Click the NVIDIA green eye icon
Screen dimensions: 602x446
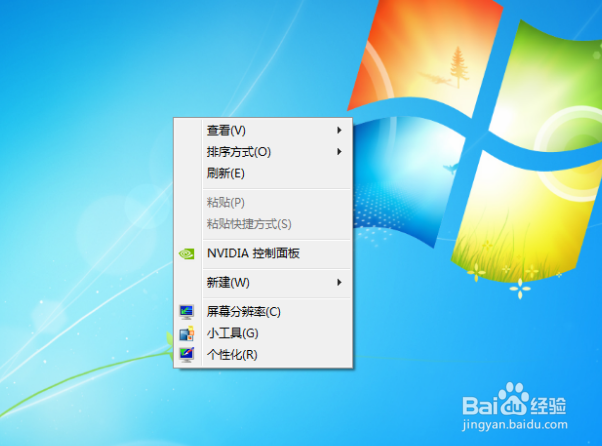click(187, 254)
